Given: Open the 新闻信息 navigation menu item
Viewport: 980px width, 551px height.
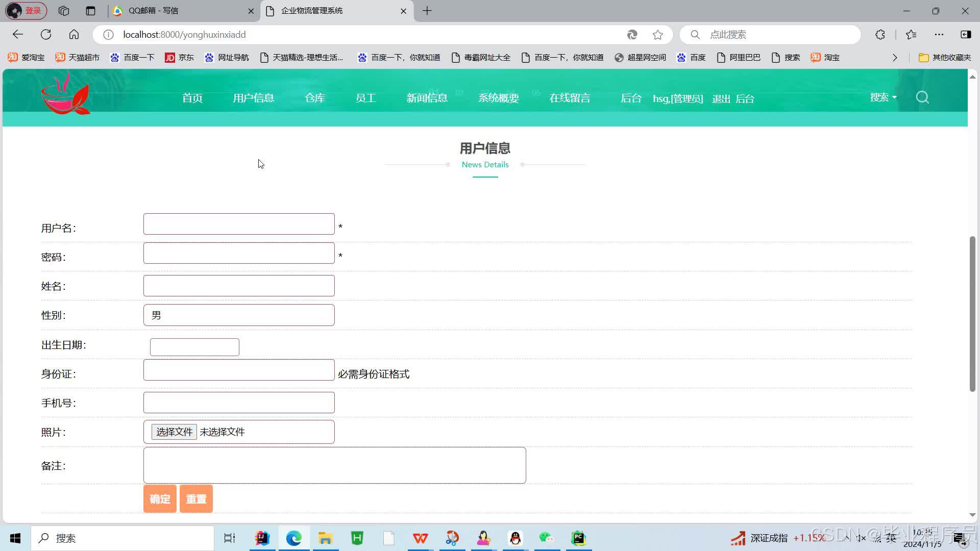Looking at the screenshot, I should [427, 98].
